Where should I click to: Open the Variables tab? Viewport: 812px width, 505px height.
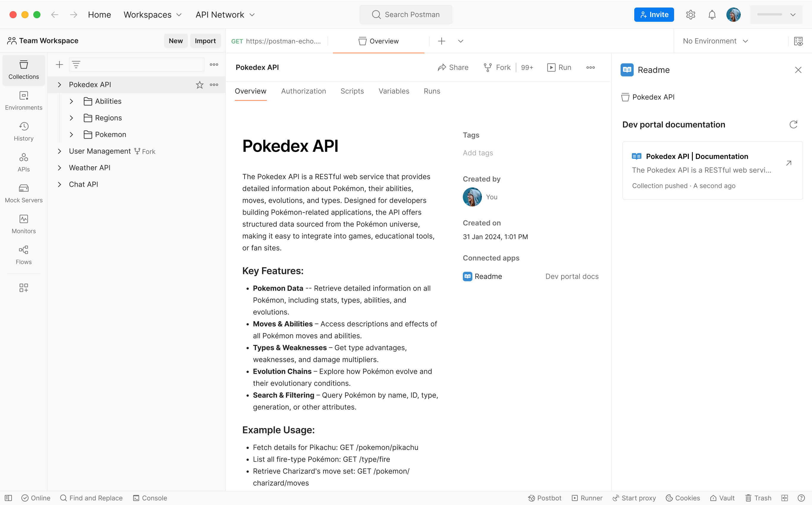click(394, 91)
